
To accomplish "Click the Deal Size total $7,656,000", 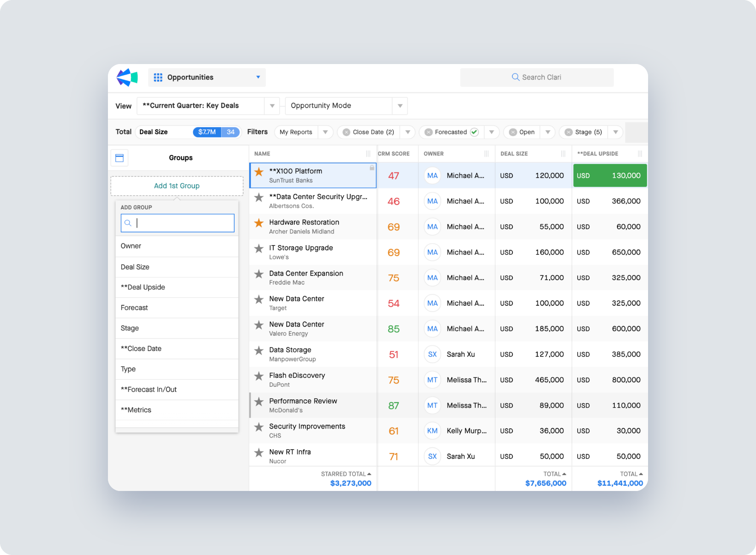I will 546,483.
